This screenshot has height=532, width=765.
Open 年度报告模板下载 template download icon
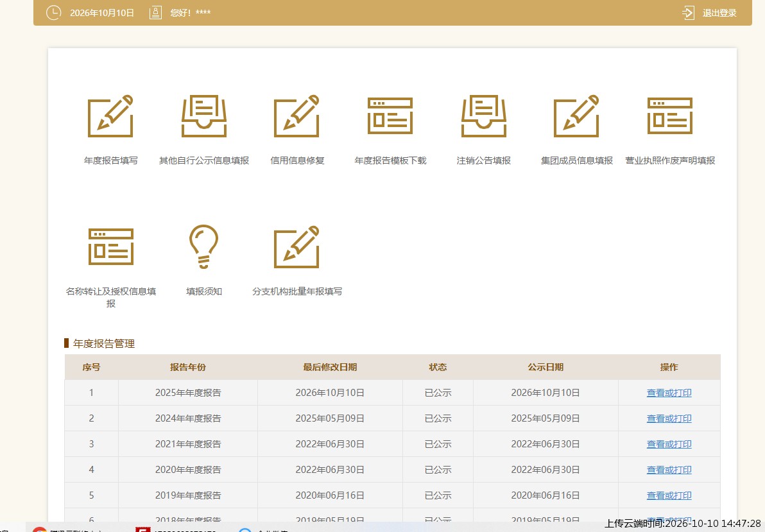click(390, 116)
